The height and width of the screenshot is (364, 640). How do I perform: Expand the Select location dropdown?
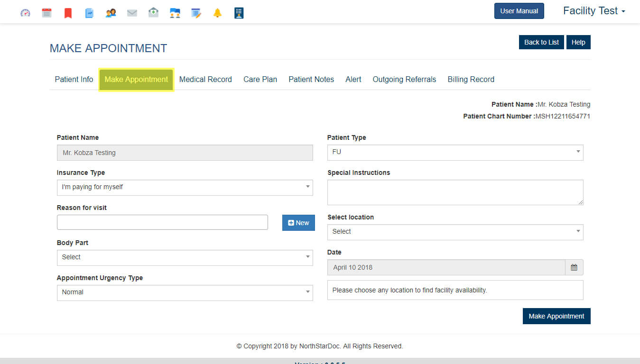[455, 232]
